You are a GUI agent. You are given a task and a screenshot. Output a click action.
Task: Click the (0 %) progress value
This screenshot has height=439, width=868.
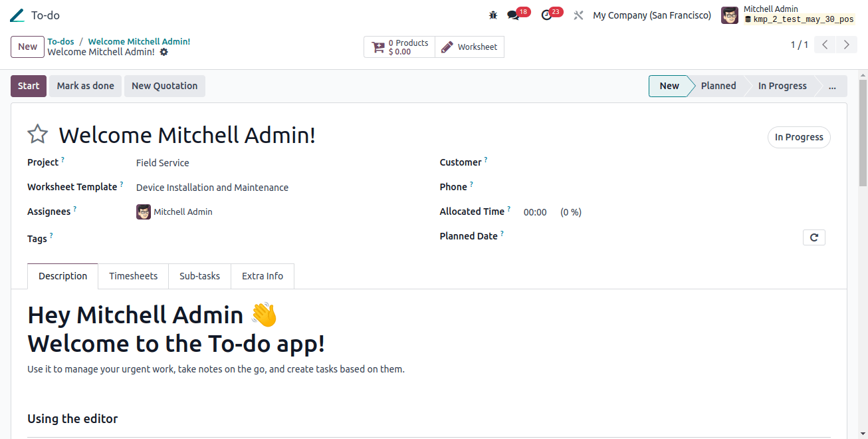[x=571, y=212]
